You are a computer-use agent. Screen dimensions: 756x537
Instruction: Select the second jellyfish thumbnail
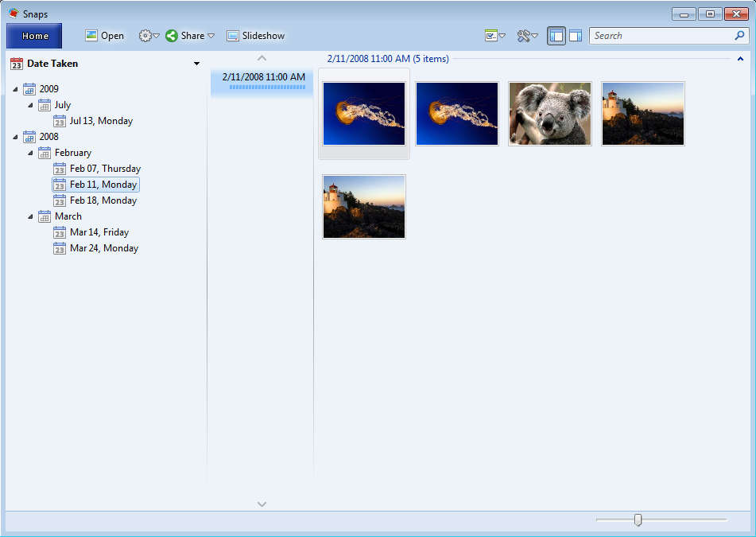click(x=457, y=114)
